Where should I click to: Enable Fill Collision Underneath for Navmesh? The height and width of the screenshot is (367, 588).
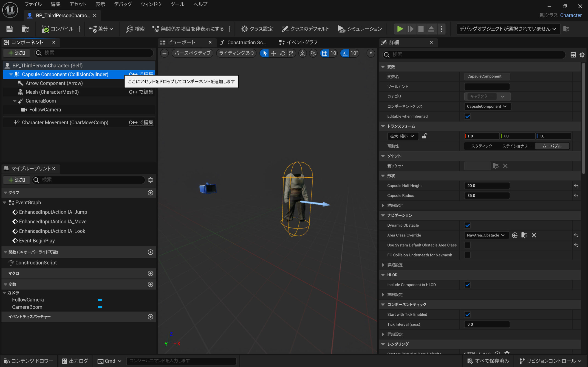[x=467, y=255]
